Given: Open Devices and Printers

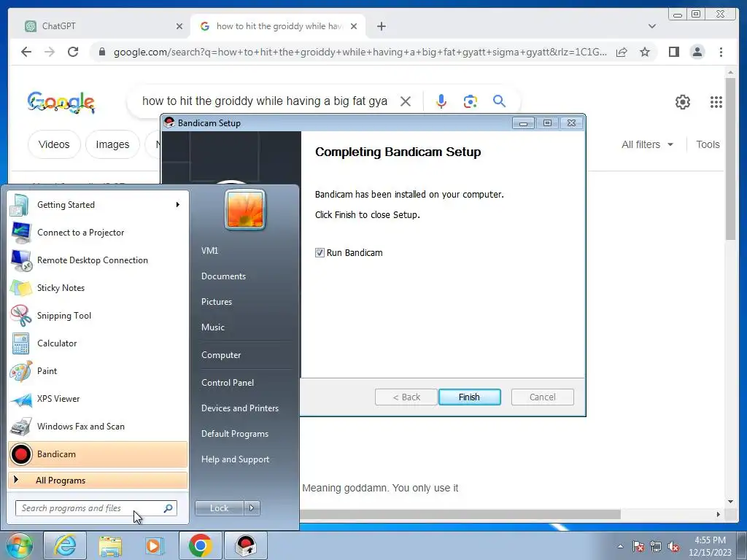Looking at the screenshot, I should (x=239, y=408).
